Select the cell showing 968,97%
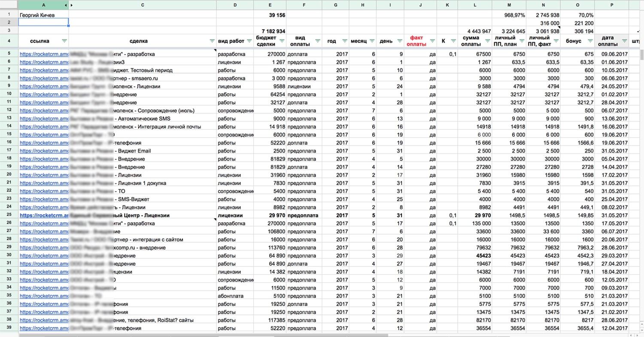This screenshot has width=644, height=337. 509,15
